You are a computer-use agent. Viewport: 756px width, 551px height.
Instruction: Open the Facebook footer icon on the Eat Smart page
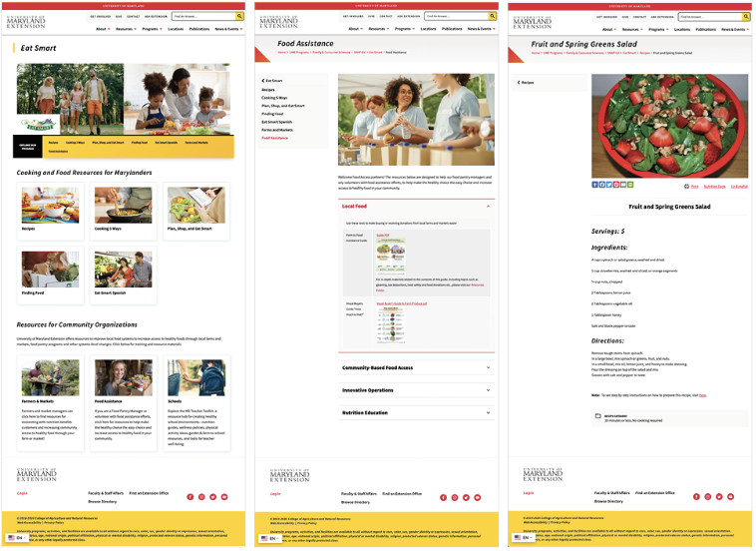189,497
